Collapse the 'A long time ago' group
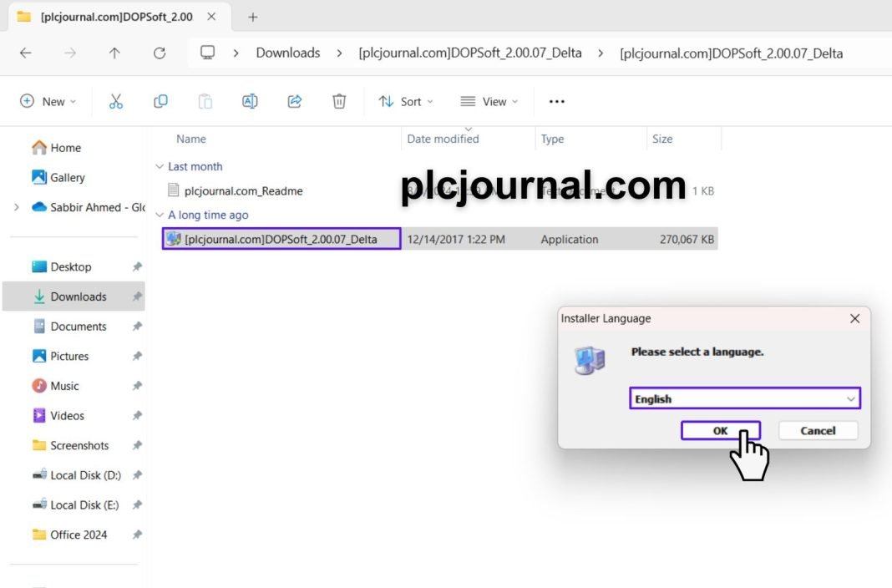The image size is (892, 588). pyautogui.click(x=160, y=215)
